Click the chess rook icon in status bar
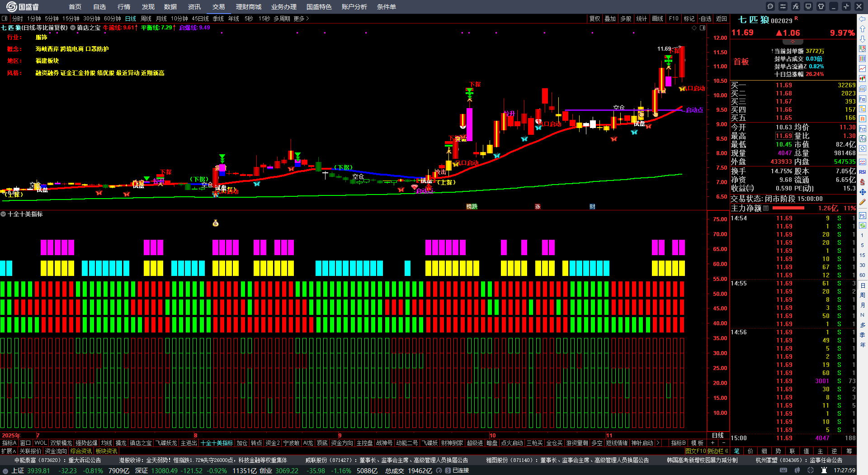The height and width of the screenshot is (475, 868). (824, 470)
